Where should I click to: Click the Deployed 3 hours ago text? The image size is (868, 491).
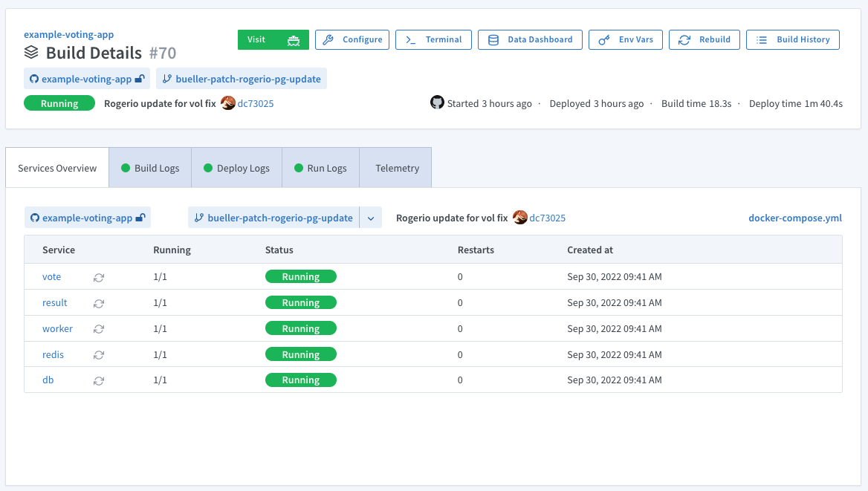[596, 103]
